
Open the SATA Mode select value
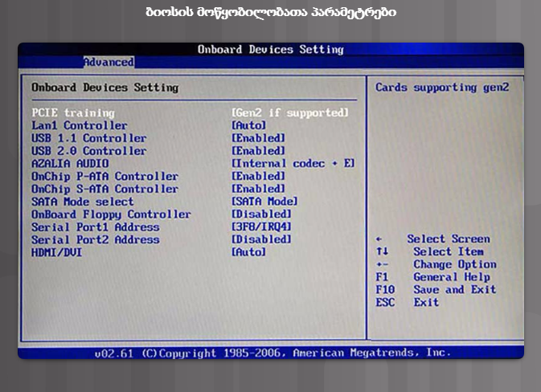tap(264, 202)
